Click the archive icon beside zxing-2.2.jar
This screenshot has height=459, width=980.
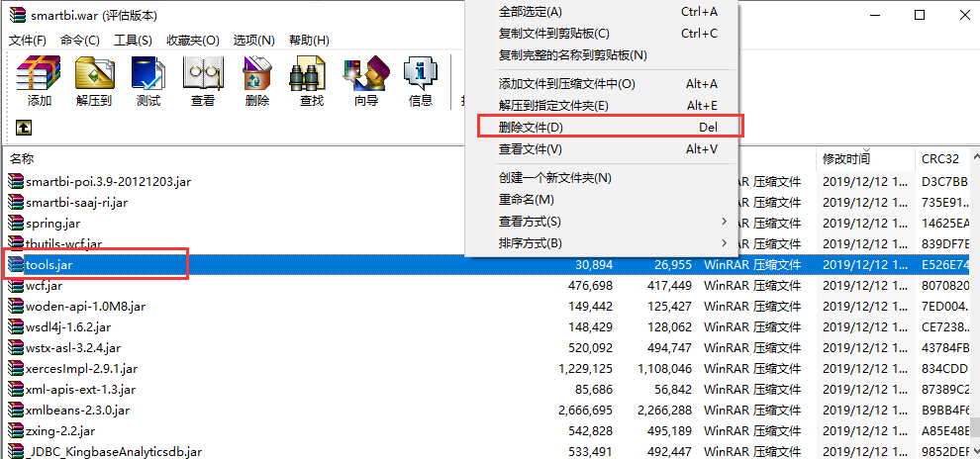[15, 431]
